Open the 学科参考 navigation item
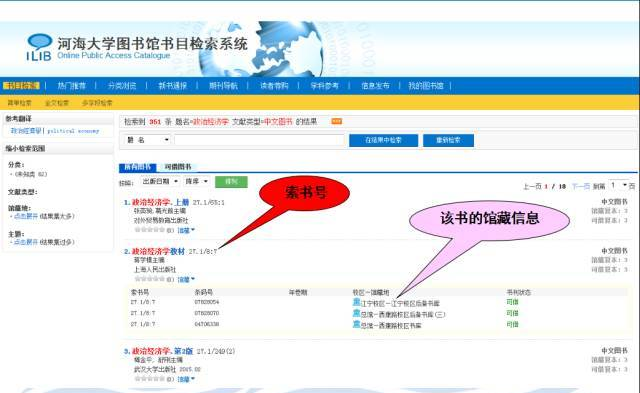 (324, 86)
